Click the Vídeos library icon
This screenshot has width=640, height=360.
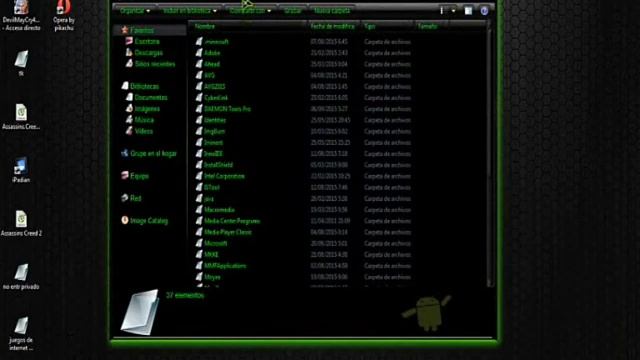[x=129, y=131]
